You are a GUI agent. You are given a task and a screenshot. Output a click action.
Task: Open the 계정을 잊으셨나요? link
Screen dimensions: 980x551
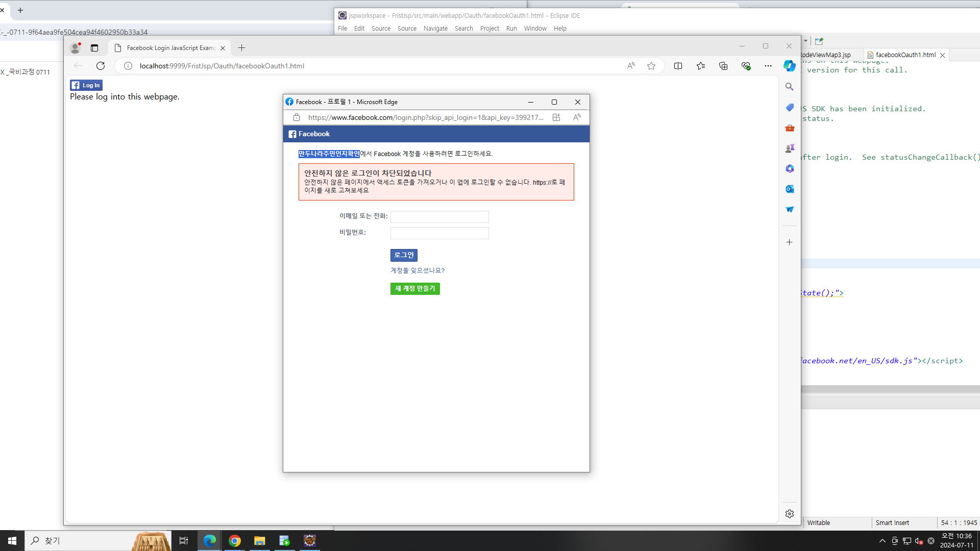tap(418, 271)
